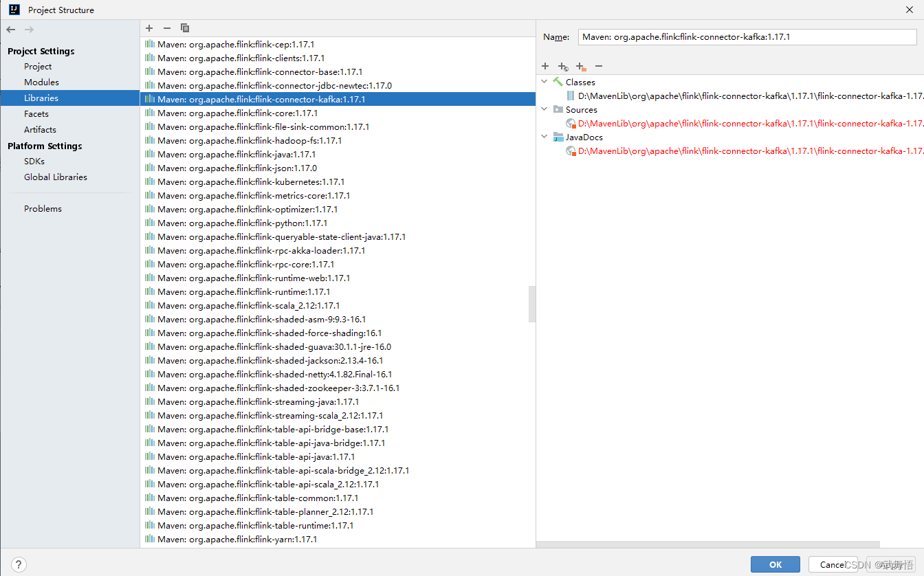Remove selected root with minus icon

tap(599, 66)
